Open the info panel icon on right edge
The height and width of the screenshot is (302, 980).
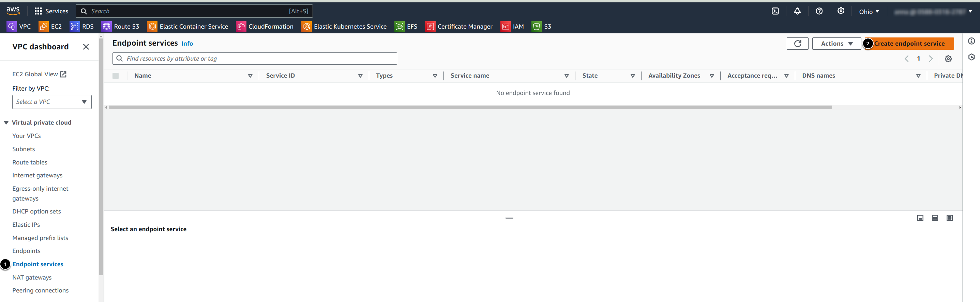[971, 41]
